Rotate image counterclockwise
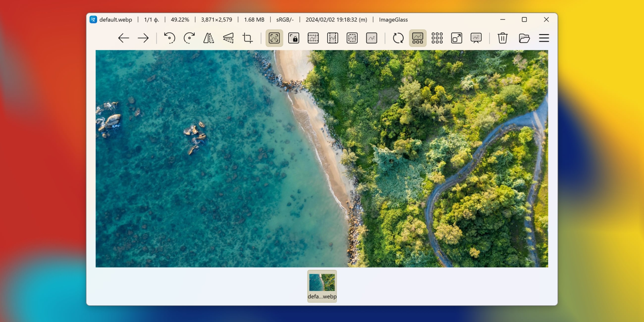 170,38
